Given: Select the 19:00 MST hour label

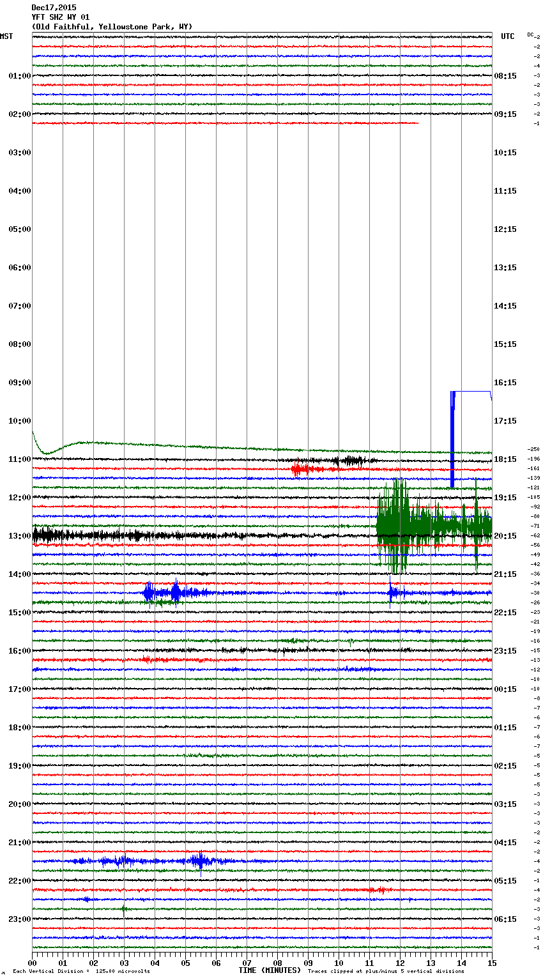Looking at the screenshot, I should [x=19, y=766].
